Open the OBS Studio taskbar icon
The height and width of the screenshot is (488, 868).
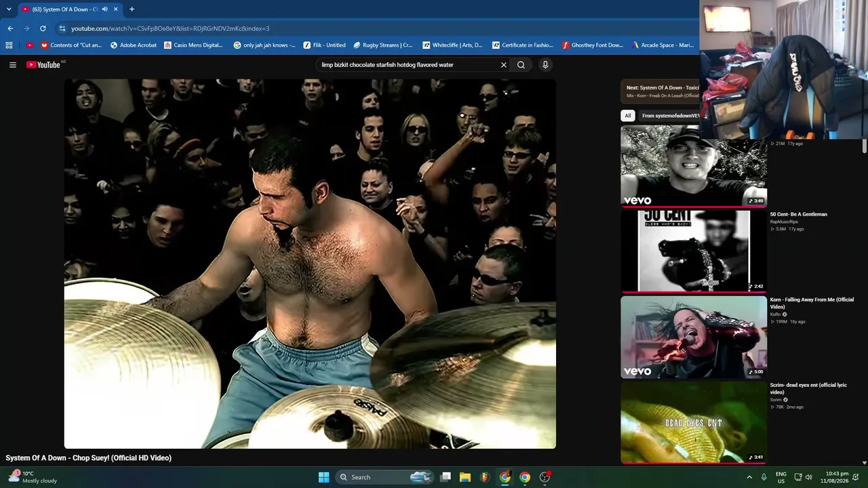point(545,477)
